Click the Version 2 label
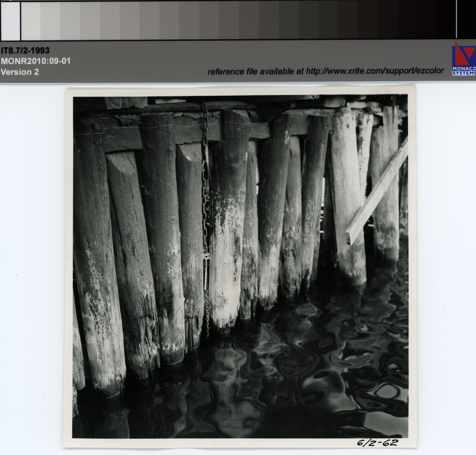 20,72
